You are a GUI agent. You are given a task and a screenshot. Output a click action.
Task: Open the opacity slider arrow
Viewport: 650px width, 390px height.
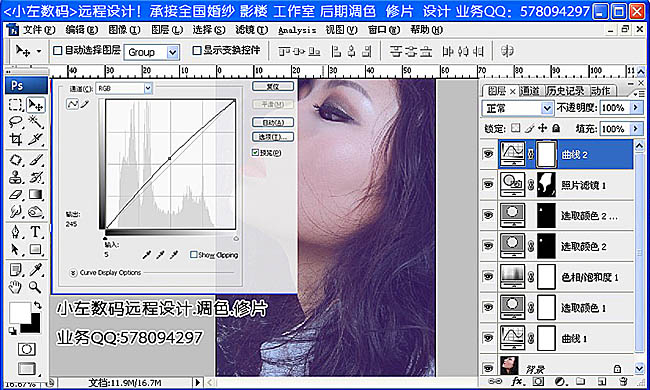[636, 108]
